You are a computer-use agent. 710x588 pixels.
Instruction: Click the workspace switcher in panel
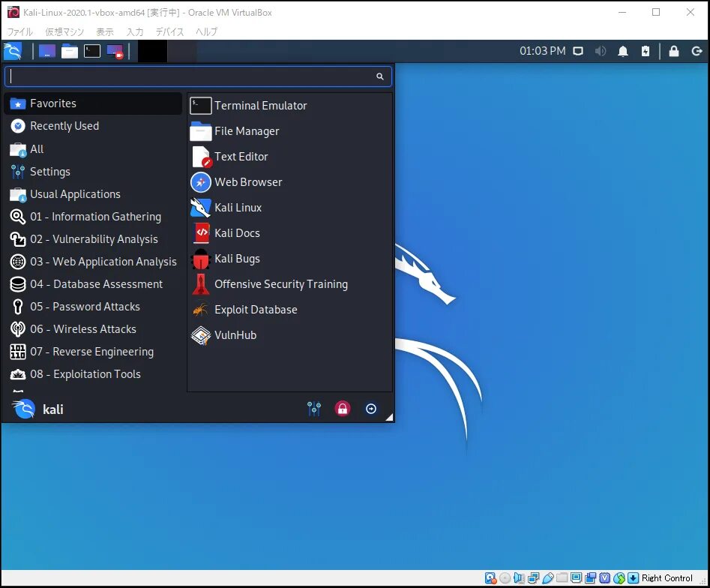click(167, 51)
